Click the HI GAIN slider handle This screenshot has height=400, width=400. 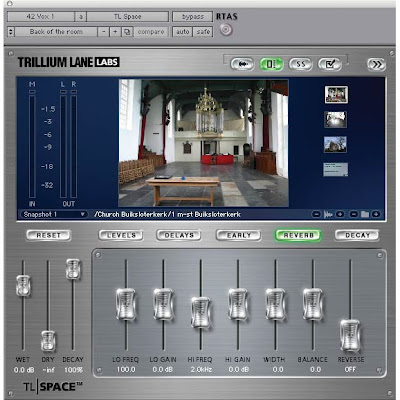[238, 304]
